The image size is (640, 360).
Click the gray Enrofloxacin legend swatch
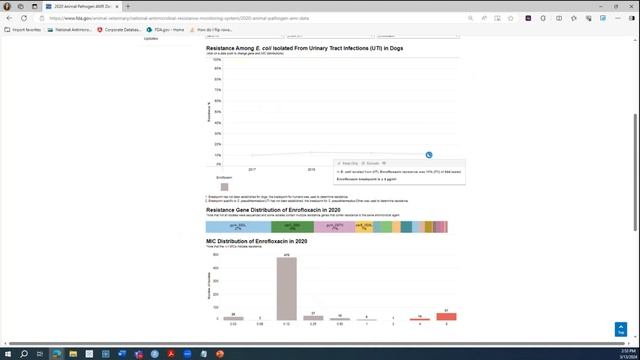224,187
